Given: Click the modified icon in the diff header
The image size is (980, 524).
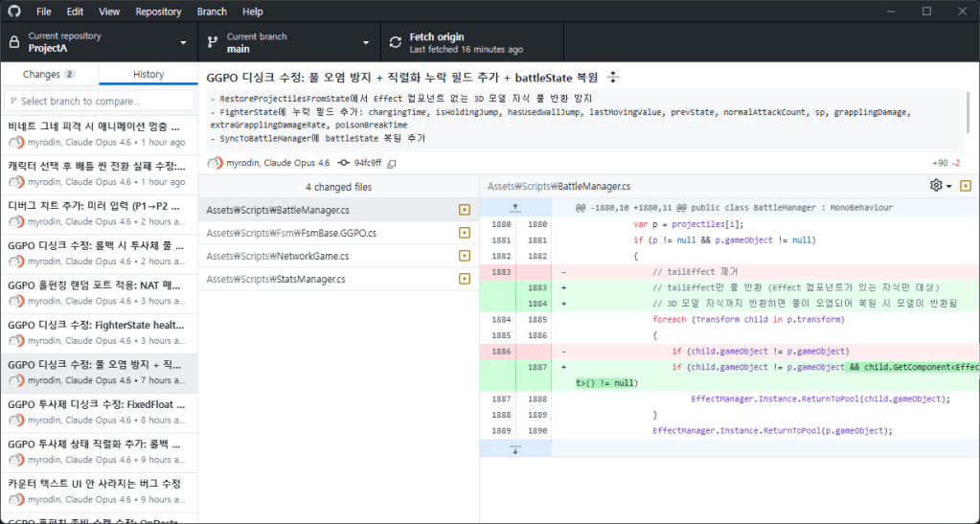Looking at the screenshot, I should pyautogui.click(x=965, y=186).
